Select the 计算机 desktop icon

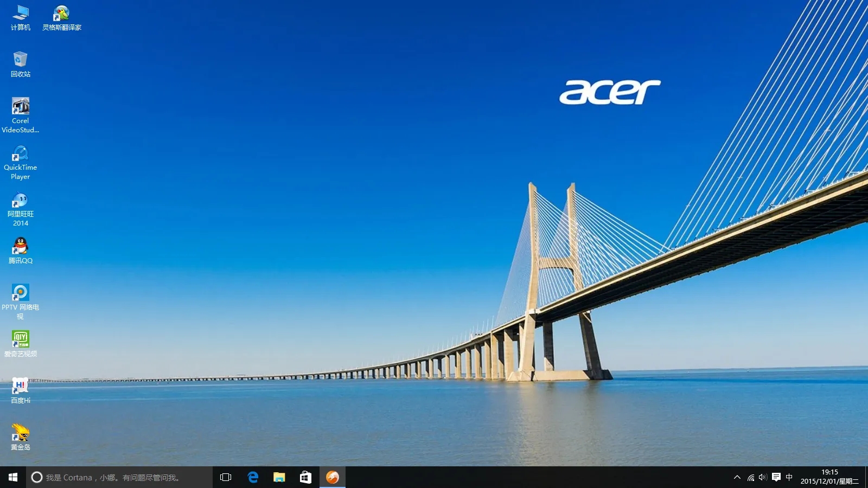point(21,17)
